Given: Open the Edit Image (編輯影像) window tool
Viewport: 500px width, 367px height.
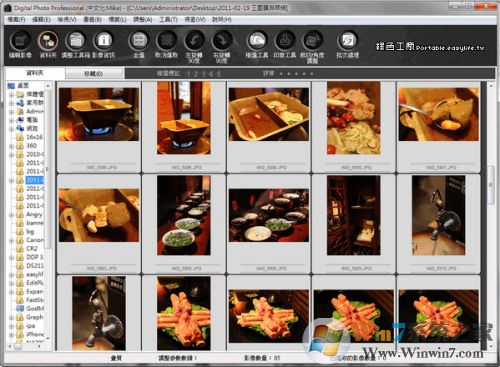Looking at the screenshot, I should (x=20, y=44).
